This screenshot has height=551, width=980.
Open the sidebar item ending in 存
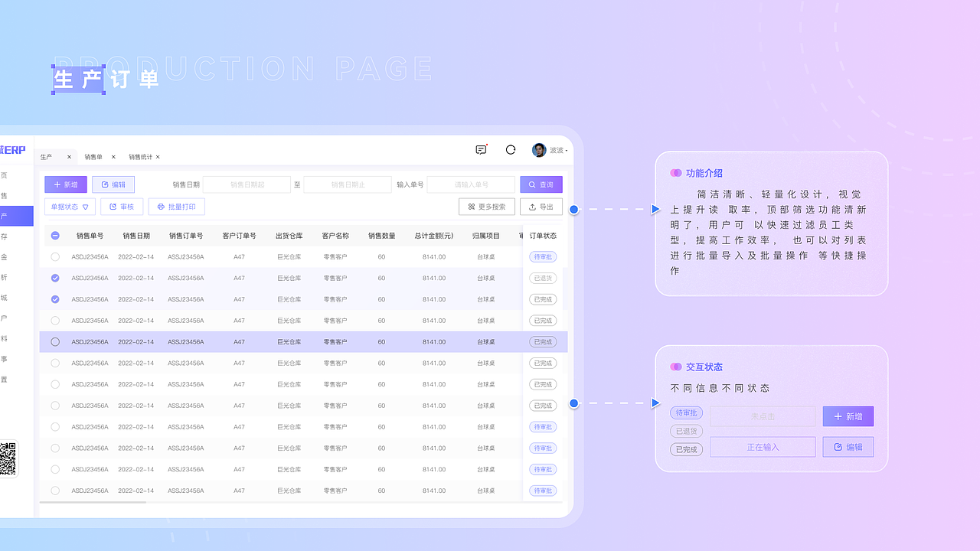(x=4, y=236)
